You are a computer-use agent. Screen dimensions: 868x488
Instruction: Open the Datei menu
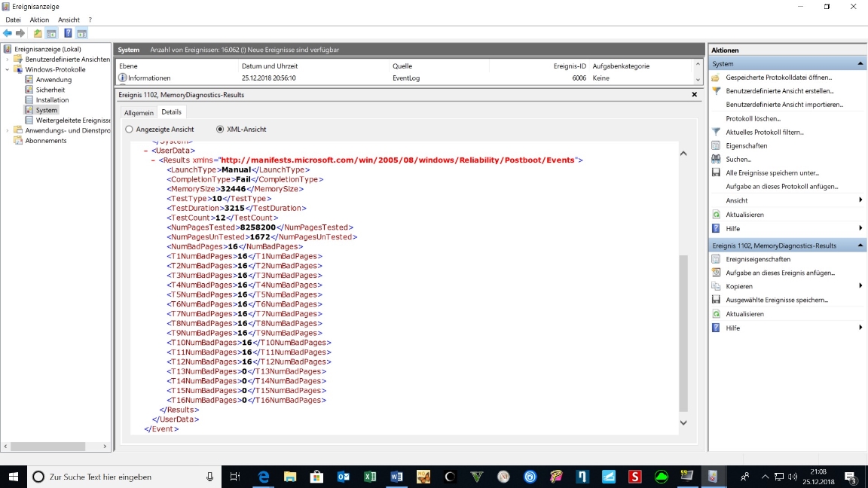pos(13,20)
